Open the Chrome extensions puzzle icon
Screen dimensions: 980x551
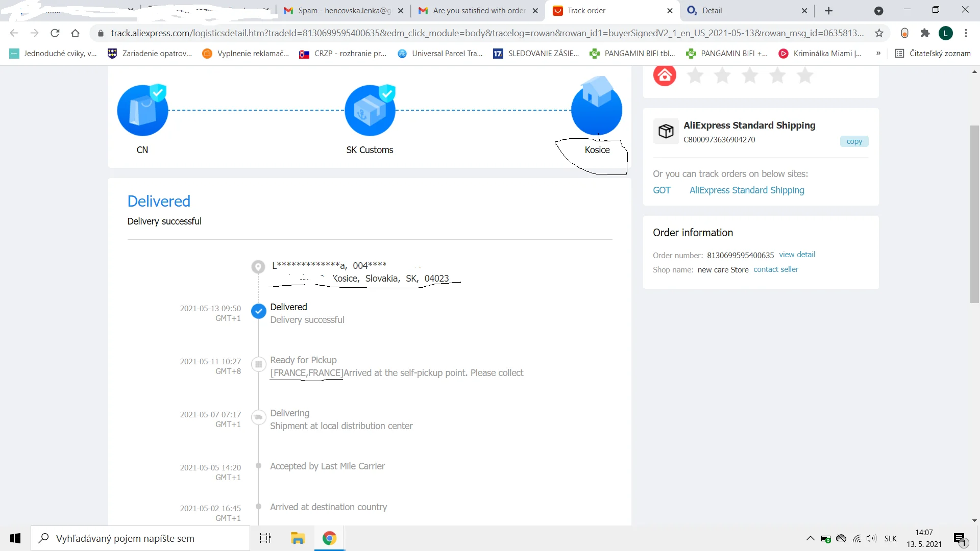point(925,33)
